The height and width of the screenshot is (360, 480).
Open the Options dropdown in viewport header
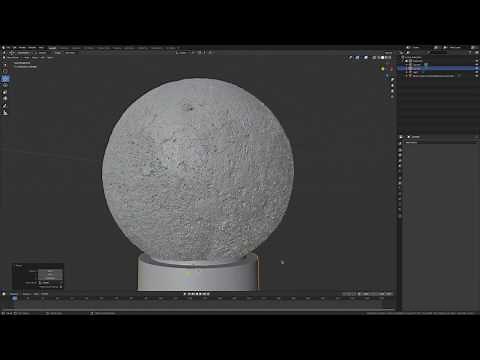[x=388, y=53]
